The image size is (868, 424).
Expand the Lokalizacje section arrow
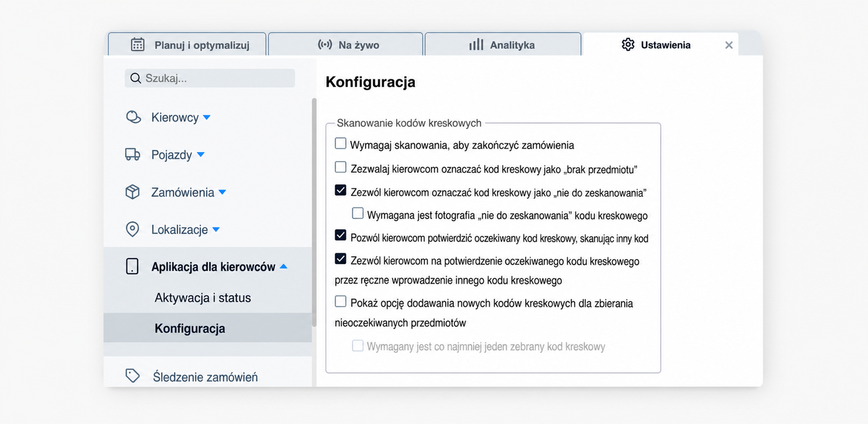tap(216, 229)
